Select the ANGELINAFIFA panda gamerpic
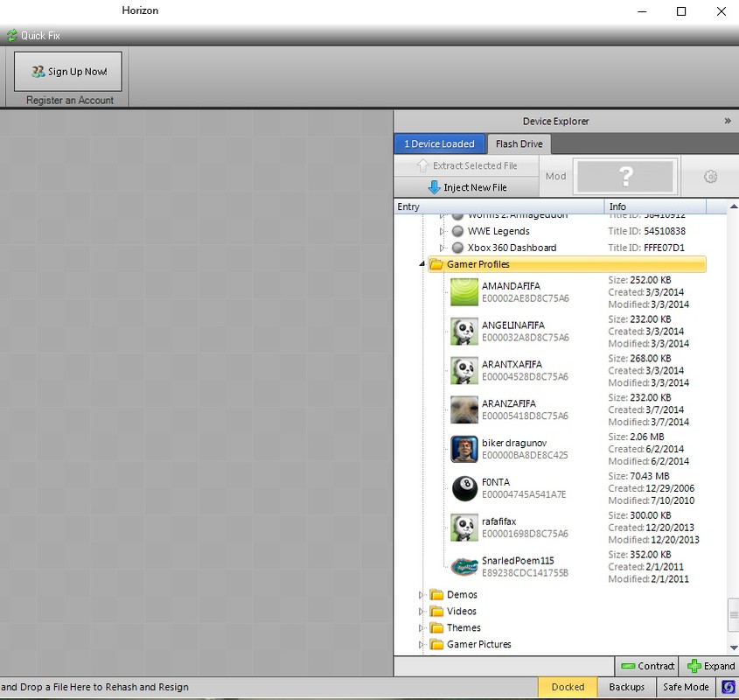This screenshot has width=739, height=700. (x=464, y=331)
